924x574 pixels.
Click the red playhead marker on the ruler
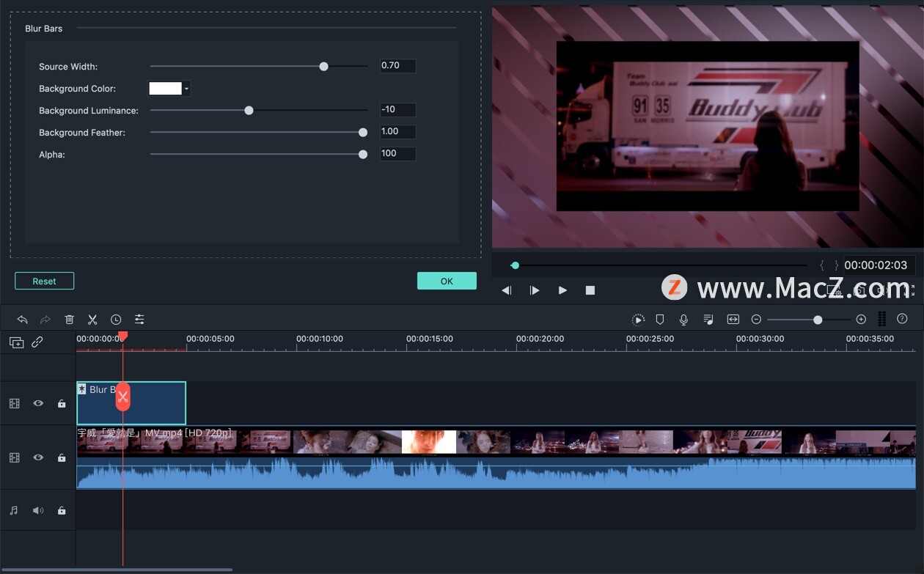[122, 336]
